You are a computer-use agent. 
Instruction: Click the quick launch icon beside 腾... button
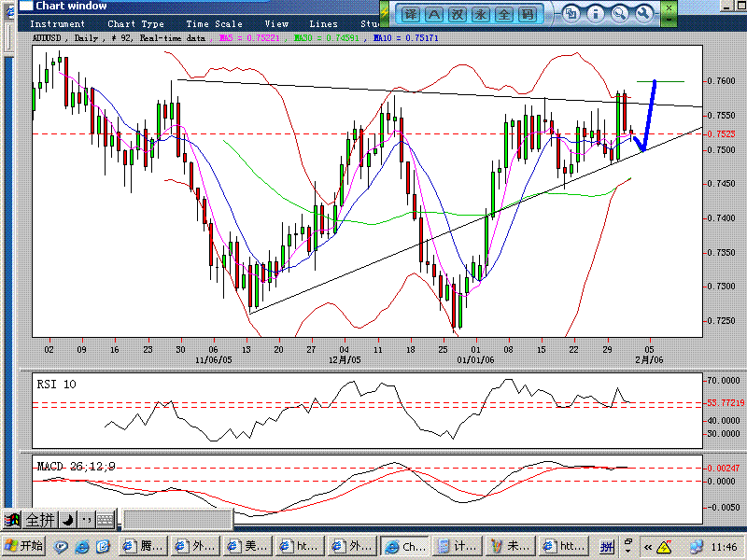pyautogui.click(x=104, y=547)
